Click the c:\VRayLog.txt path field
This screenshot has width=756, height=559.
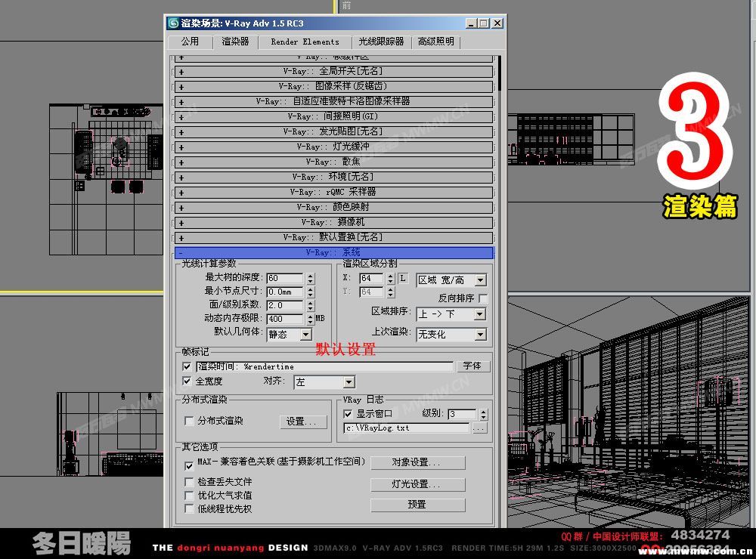click(x=407, y=428)
